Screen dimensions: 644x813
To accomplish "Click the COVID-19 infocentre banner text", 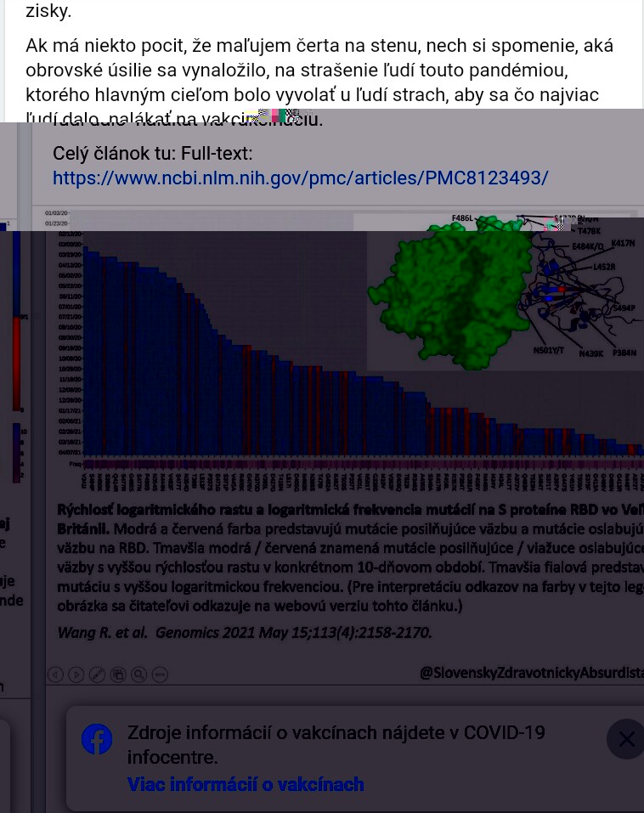I will coord(336,744).
